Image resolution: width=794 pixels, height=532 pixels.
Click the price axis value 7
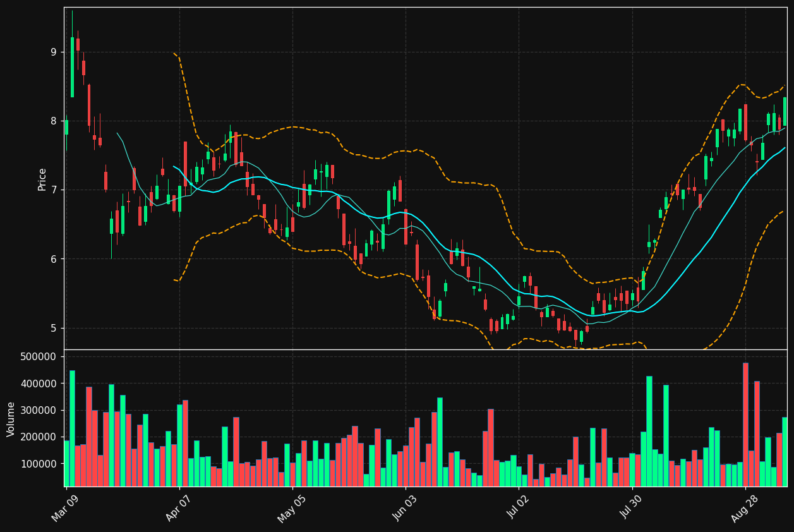coord(53,190)
